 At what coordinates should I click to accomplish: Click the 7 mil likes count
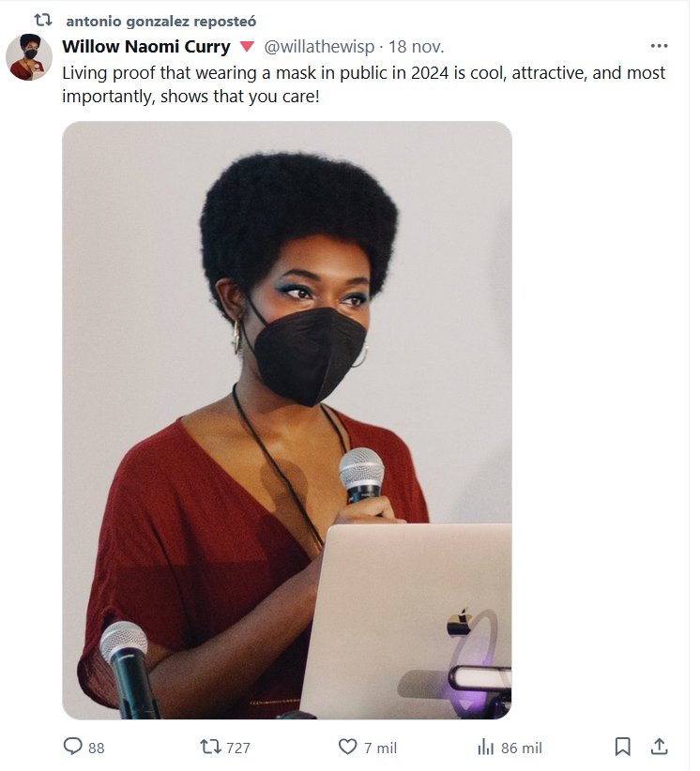380,748
